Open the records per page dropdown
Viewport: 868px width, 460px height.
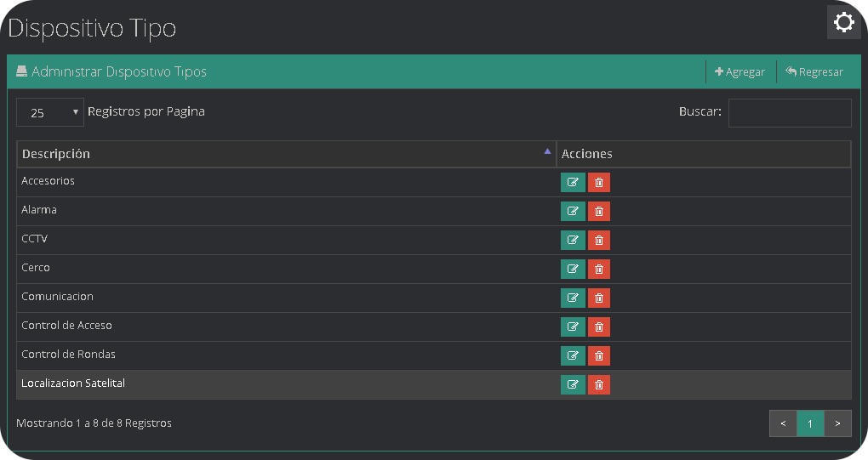tap(50, 112)
